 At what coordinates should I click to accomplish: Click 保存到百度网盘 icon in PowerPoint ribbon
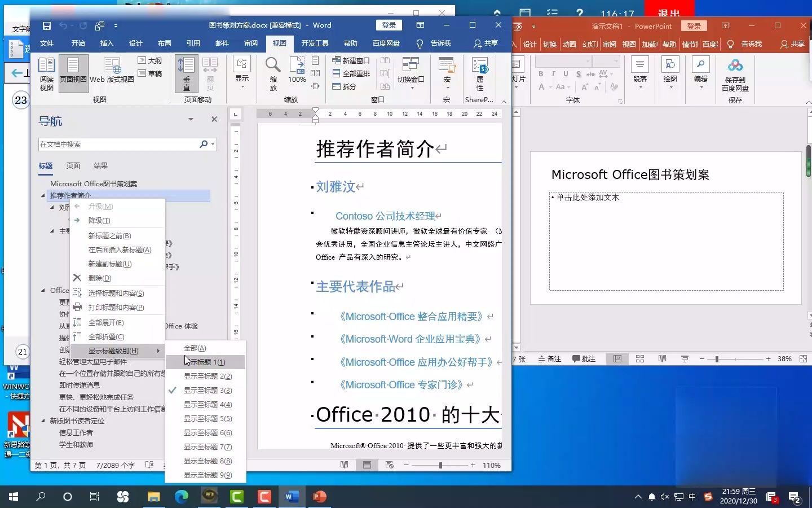click(735, 73)
